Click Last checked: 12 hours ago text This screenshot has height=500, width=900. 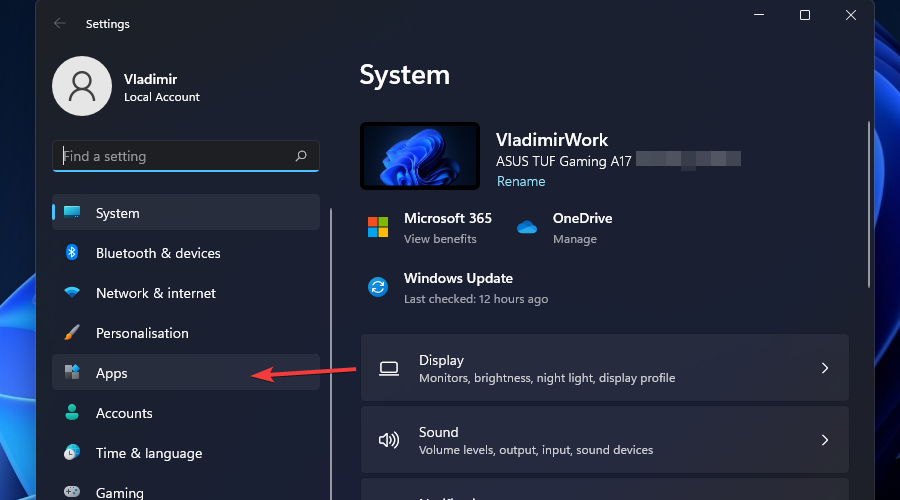[x=476, y=299]
